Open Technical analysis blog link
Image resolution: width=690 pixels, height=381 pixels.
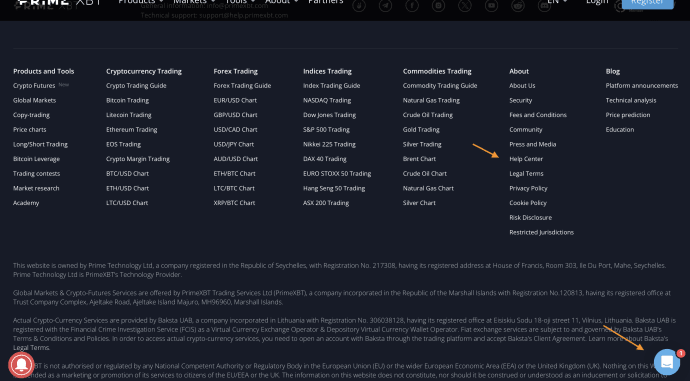tap(631, 100)
